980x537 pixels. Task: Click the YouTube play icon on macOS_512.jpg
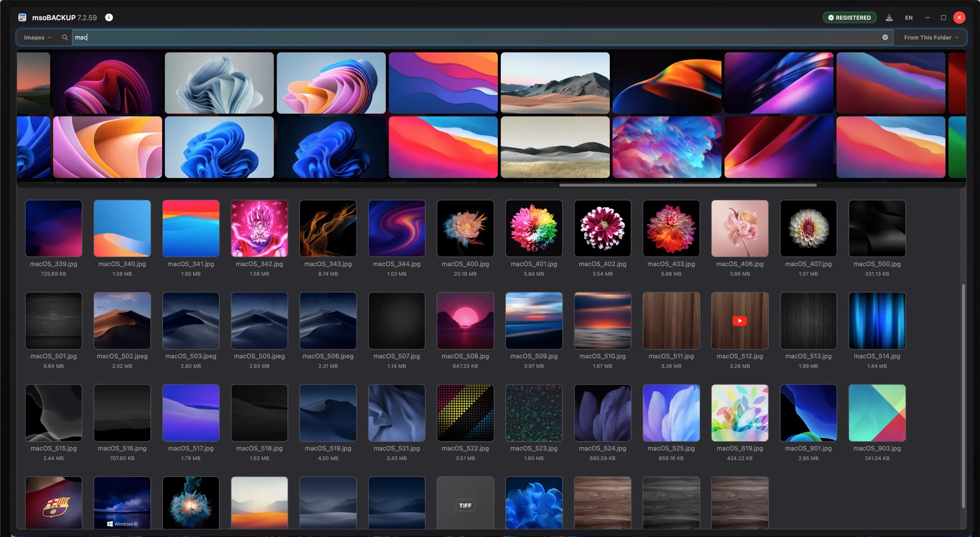point(739,321)
